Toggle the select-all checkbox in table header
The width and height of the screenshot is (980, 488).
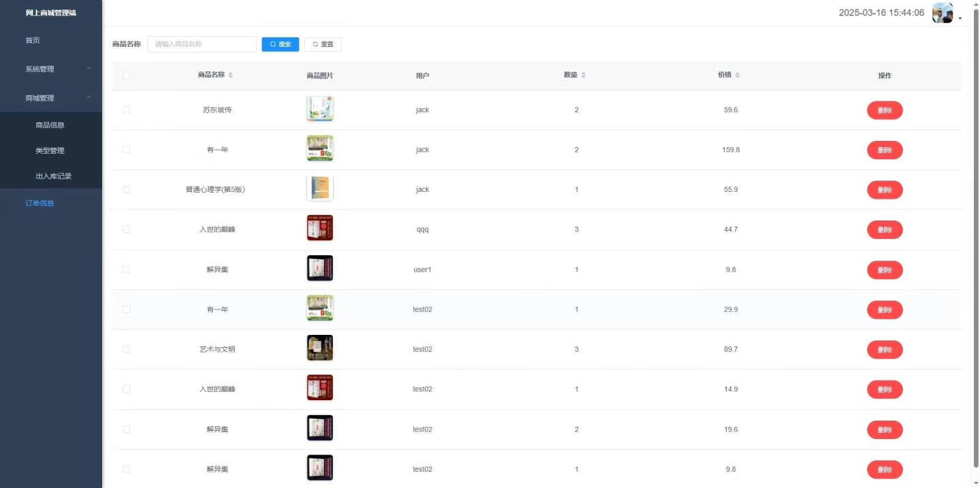[x=127, y=76]
